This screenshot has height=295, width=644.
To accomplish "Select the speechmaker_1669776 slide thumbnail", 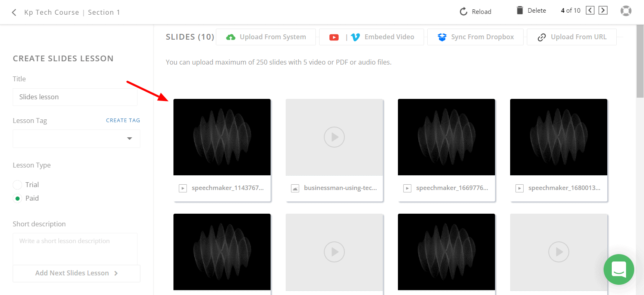I will pyautogui.click(x=446, y=137).
